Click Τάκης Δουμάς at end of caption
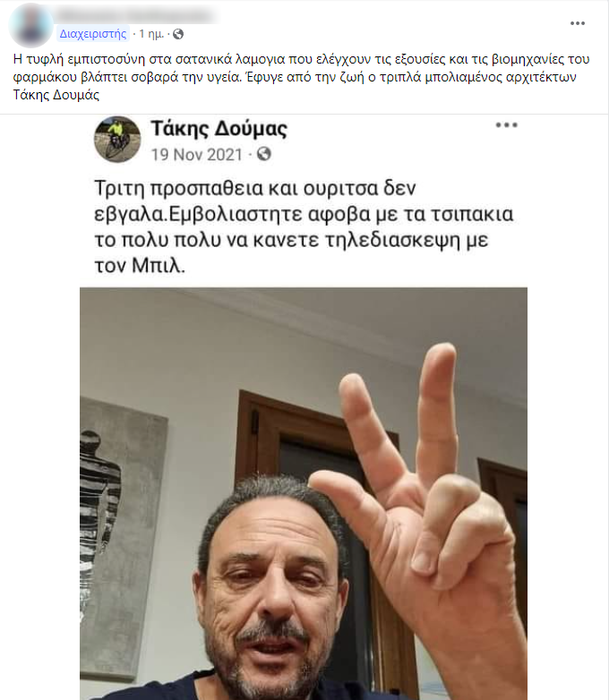Screen dimensions: 609x700 [56, 95]
